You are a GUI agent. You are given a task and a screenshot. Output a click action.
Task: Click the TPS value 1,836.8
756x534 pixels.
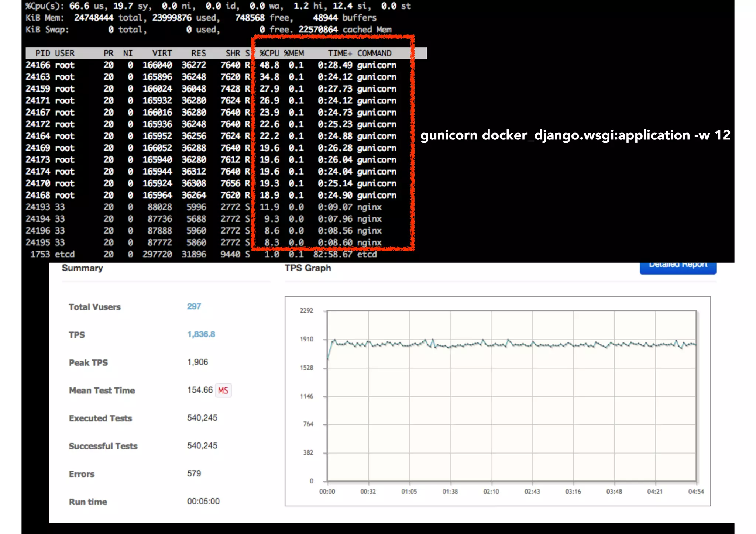coord(201,334)
